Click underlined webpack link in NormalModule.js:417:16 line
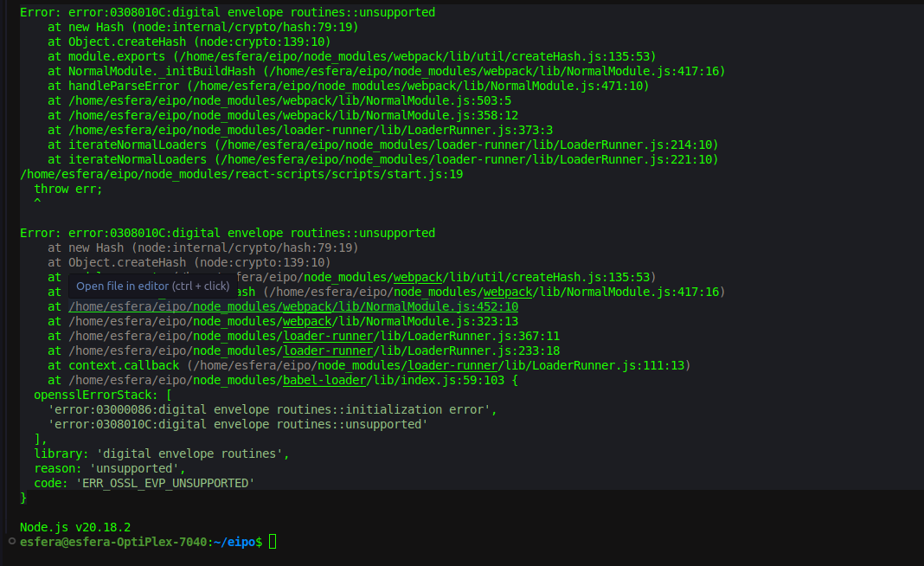 pos(507,292)
